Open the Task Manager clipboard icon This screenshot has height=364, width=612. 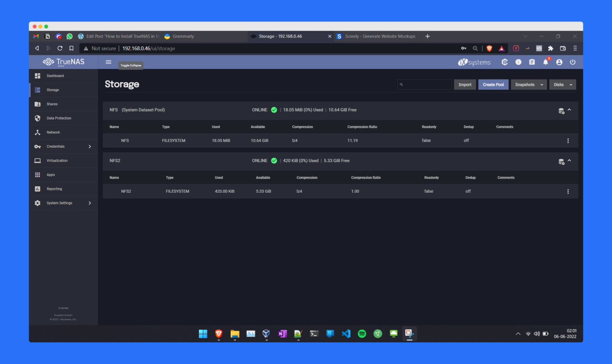coord(532,62)
